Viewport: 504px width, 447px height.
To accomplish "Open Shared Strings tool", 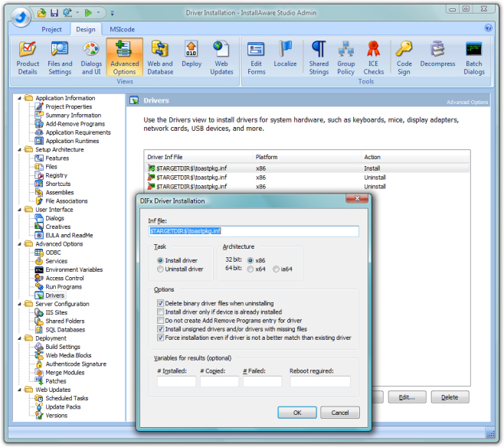I will 319,58.
